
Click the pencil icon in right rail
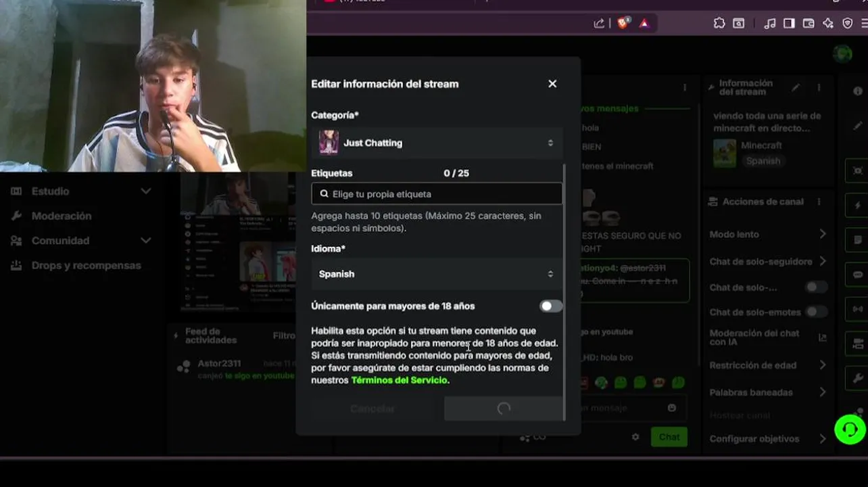(858, 126)
